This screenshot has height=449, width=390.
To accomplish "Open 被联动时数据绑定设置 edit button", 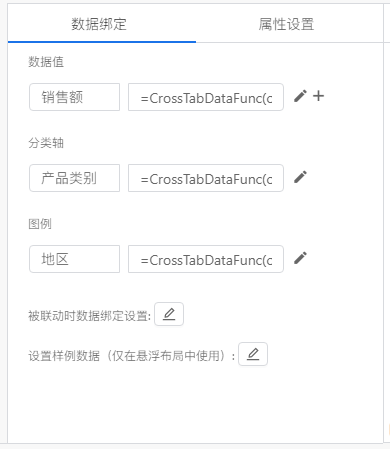I will coord(169,314).
